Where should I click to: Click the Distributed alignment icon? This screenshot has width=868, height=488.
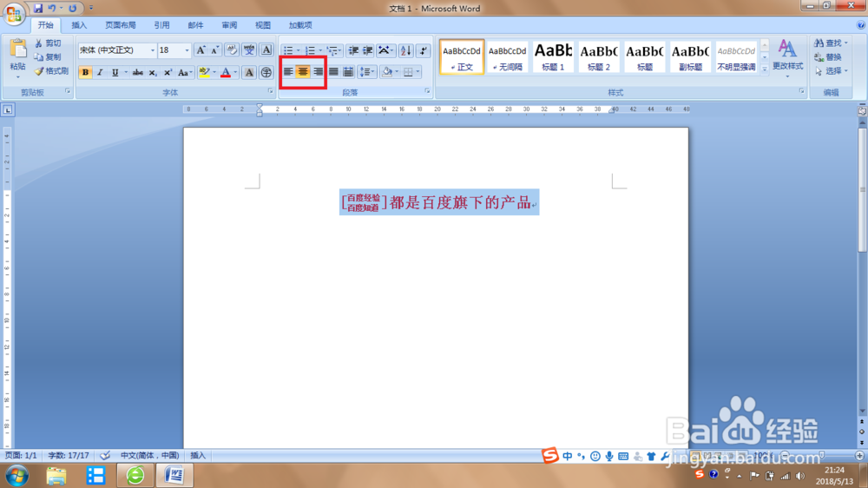click(x=348, y=71)
